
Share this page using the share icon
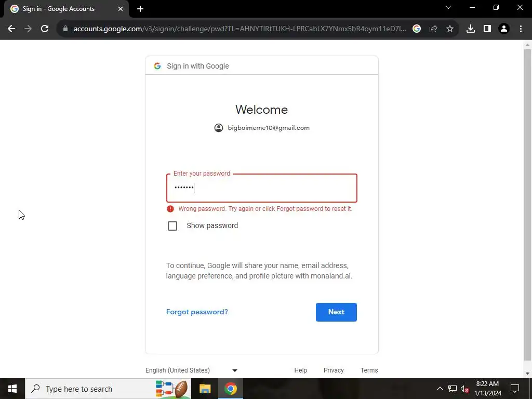[433, 29]
